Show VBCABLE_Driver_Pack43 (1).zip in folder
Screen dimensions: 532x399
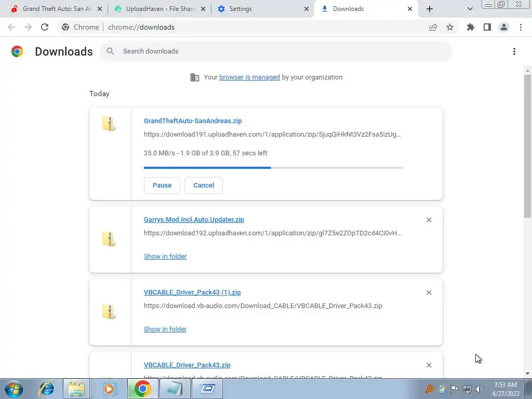tap(165, 329)
